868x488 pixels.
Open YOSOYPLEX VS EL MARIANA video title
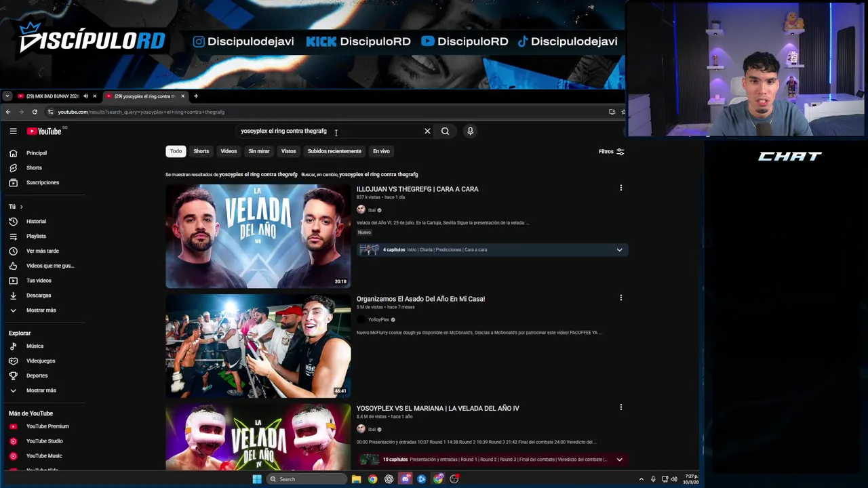click(x=438, y=408)
